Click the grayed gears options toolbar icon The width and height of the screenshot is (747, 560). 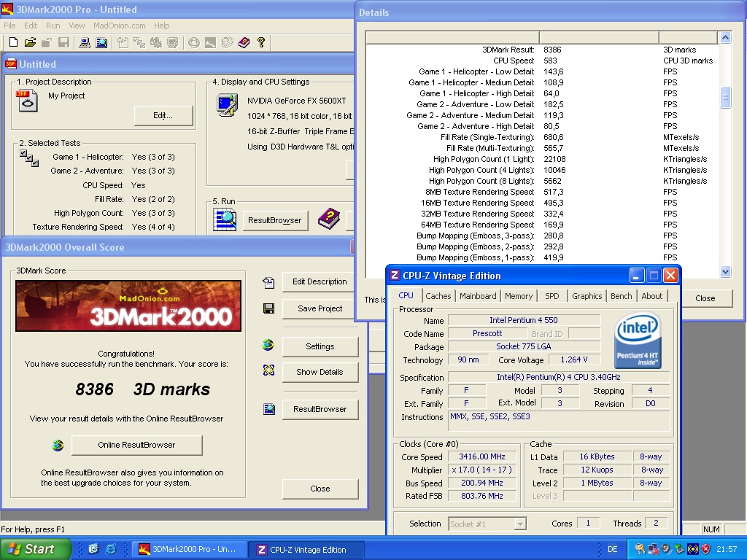tap(156, 43)
